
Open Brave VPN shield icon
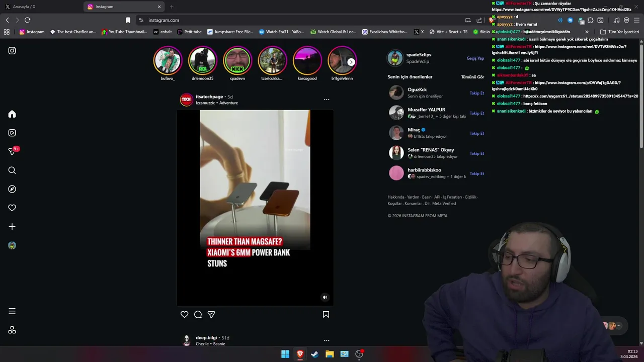626,20
